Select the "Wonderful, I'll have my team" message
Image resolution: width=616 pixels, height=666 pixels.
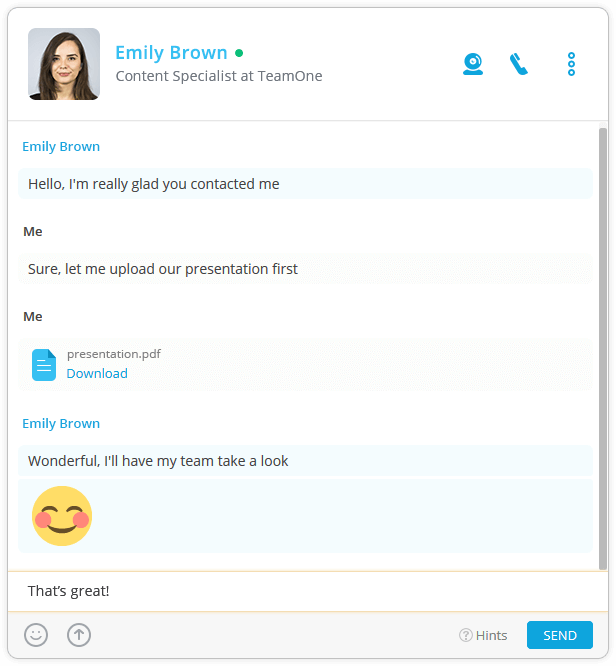(305, 461)
